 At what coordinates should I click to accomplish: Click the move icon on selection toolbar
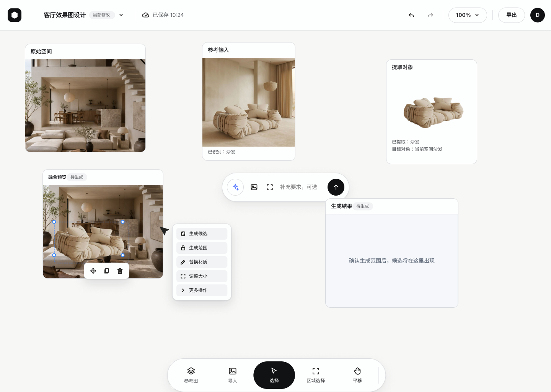[93, 271]
